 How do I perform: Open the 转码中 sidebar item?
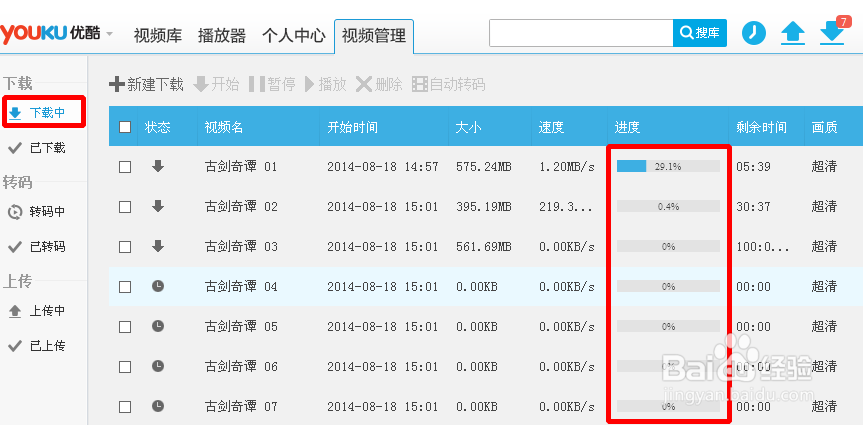[x=37, y=212]
